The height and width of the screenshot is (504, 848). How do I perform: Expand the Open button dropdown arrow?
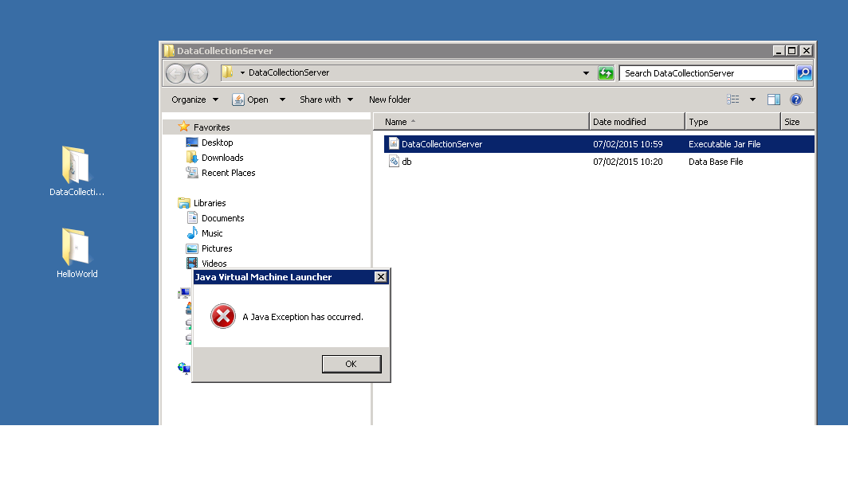click(x=282, y=100)
